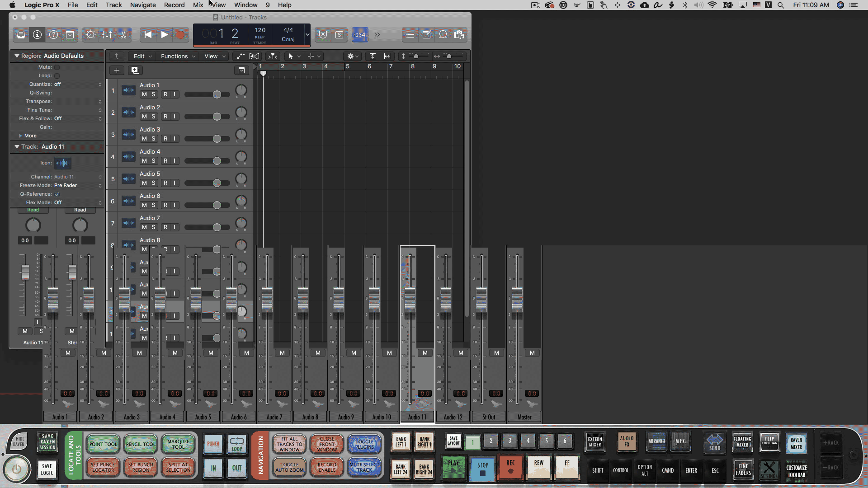Click the Toggle Plugins Raven button
868x488 pixels.
364,444
